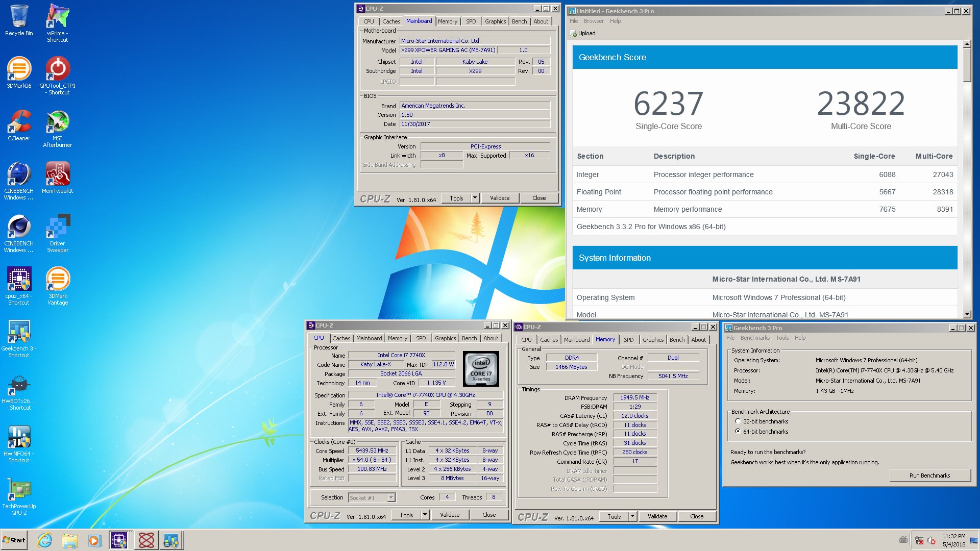Click the DRAM Frequency value 1949.5 MHz
The height and width of the screenshot is (551, 980).
tap(635, 397)
